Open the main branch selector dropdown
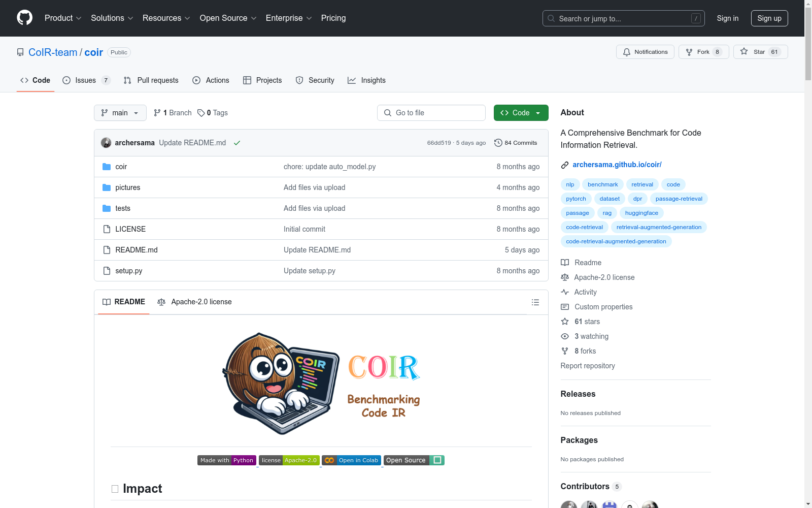Viewport: 812px width, 508px height. coord(120,113)
